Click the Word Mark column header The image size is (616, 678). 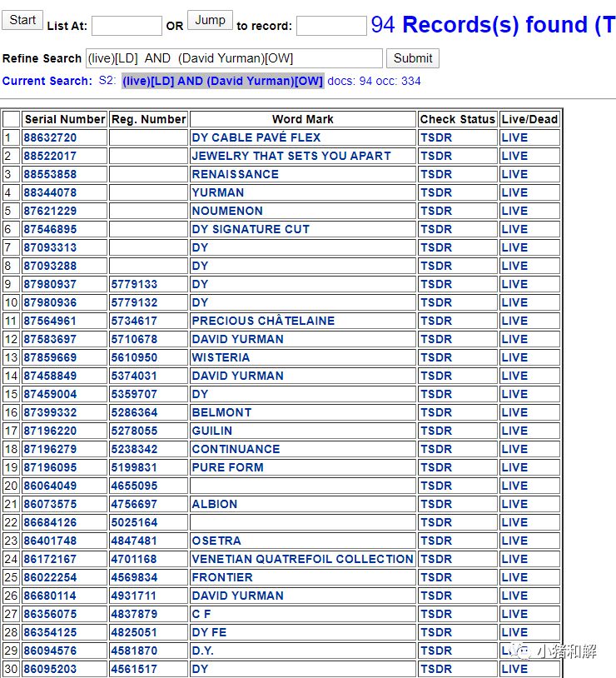303,119
